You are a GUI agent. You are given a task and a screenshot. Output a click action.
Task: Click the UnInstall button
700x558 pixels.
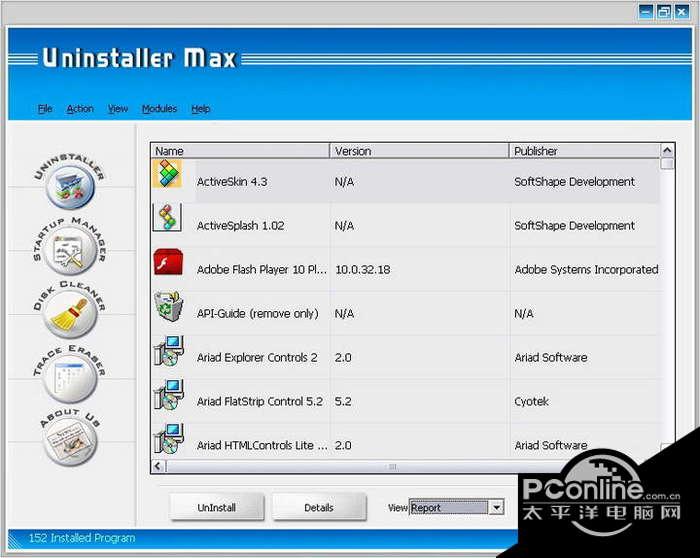pyautogui.click(x=217, y=508)
